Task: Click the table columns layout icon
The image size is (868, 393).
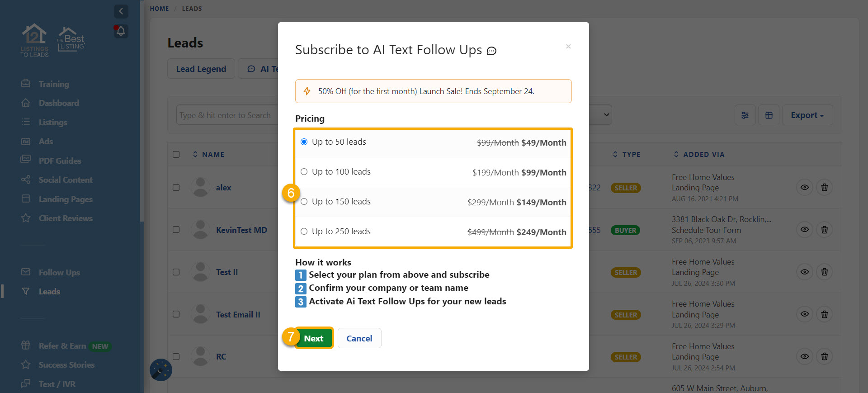Action: click(769, 115)
